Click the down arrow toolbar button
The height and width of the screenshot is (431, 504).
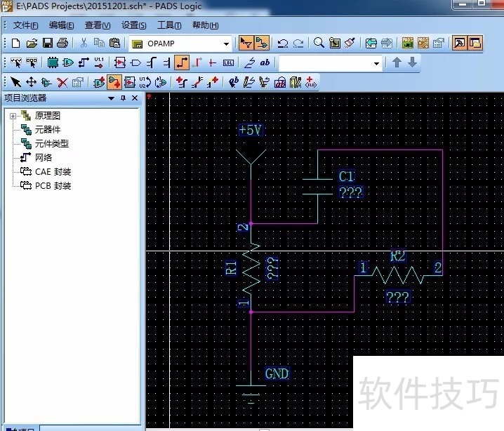coord(412,62)
